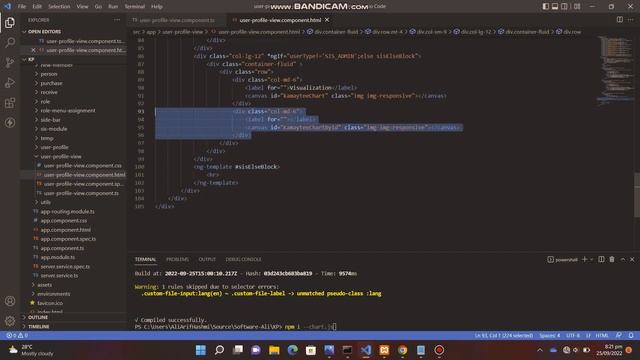Open app.module.ts file
640x360 pixels.
(58, 257)
